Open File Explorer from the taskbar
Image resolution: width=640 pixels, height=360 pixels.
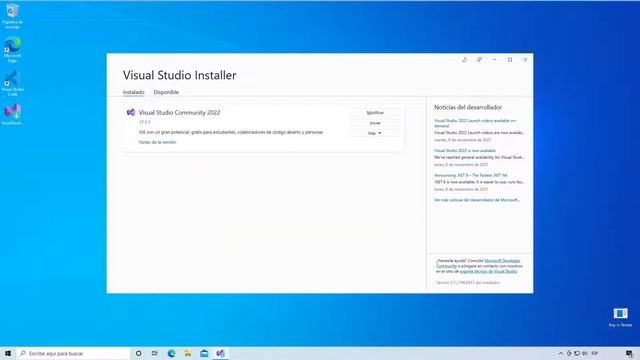(x=188, y=353)
